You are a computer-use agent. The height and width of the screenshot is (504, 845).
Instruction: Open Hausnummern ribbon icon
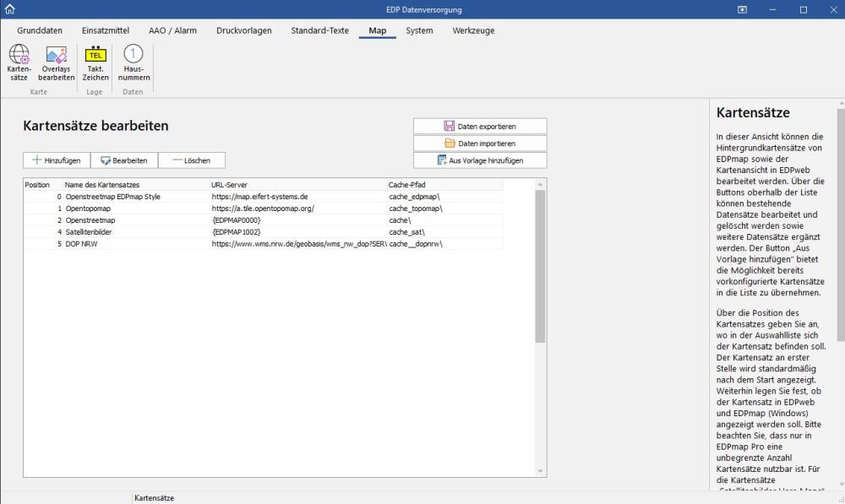(134, 62)
